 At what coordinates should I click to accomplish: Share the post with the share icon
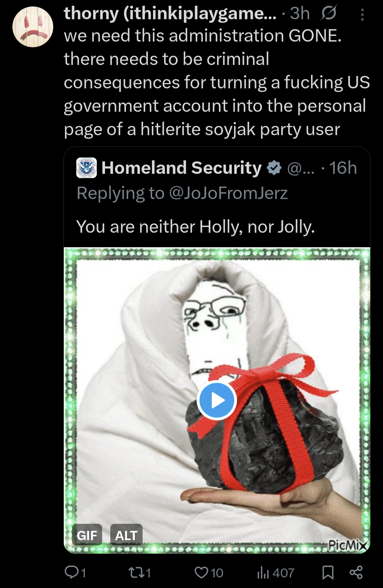[x=356, y=572]
